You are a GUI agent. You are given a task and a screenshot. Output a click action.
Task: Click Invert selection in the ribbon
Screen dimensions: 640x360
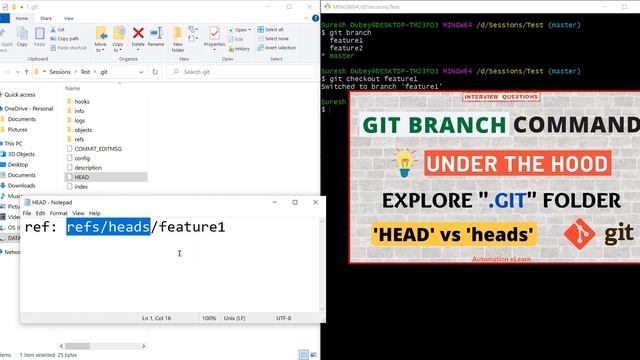click(276, 48)
